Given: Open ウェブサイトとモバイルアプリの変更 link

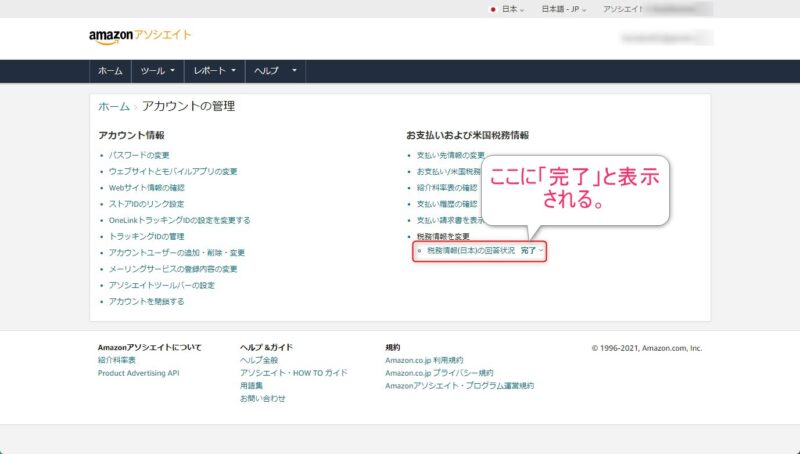Looking at the screenshot, I should [x=173, y=171].
